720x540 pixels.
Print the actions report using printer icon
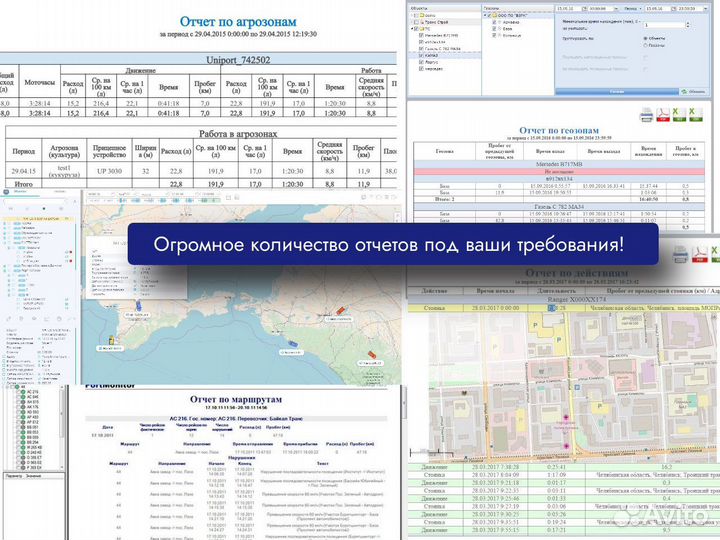click(681, 254)
